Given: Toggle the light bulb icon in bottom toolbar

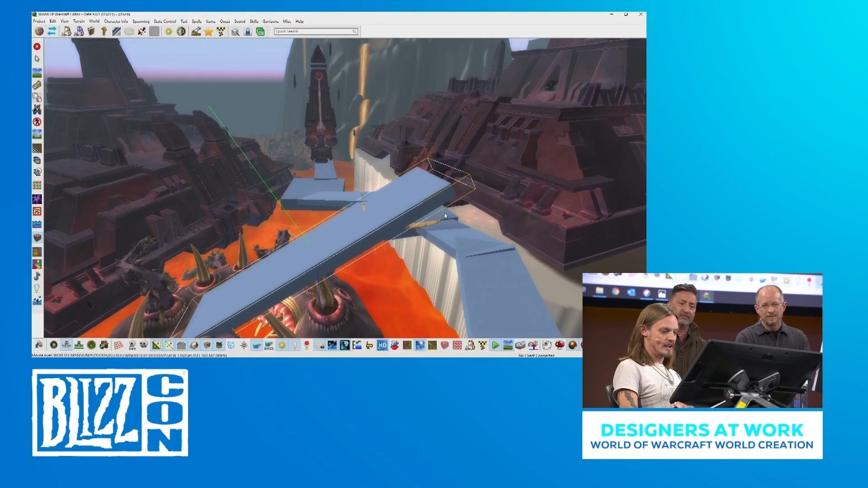Looking at the screenshot, I should (x=295, y=345).
